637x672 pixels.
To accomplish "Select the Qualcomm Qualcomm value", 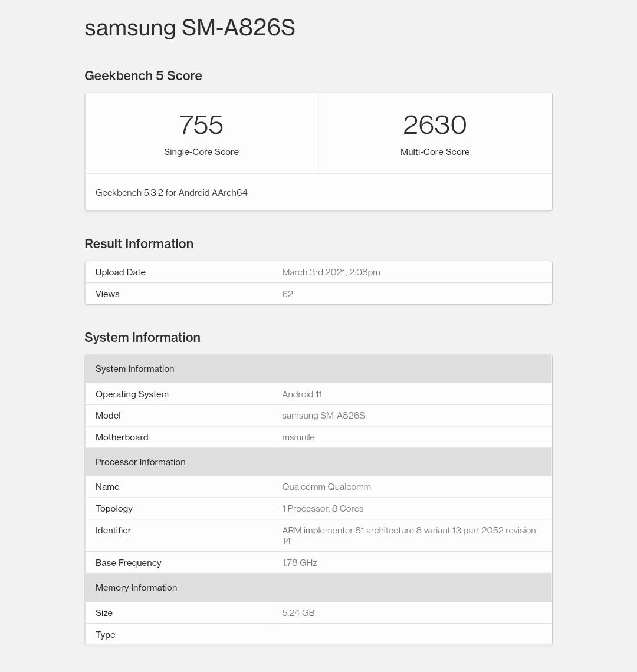I will pyautogui.click(x=326, y=487).
